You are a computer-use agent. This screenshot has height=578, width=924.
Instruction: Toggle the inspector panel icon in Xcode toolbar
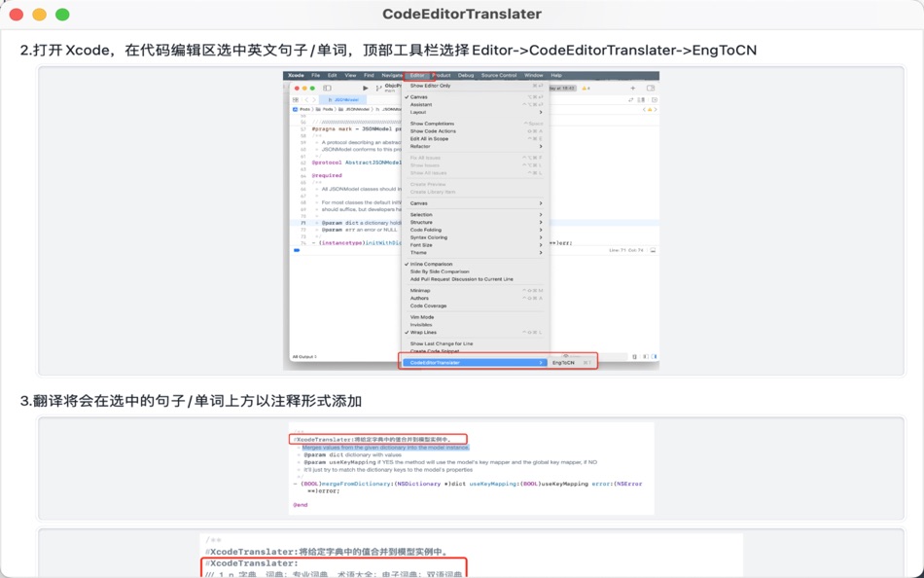[x=651, y=88]
